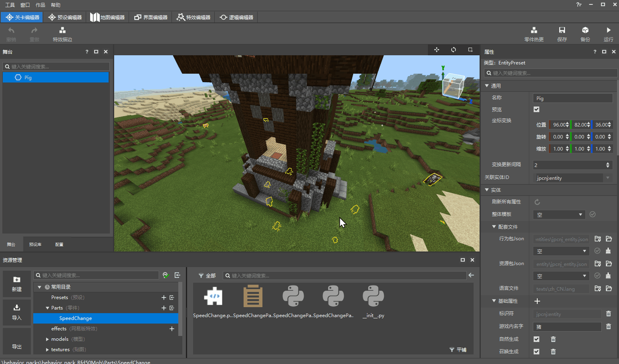Click the 备份 backup icon
Screen dimensions: 619x364
(x=585, y=30)
